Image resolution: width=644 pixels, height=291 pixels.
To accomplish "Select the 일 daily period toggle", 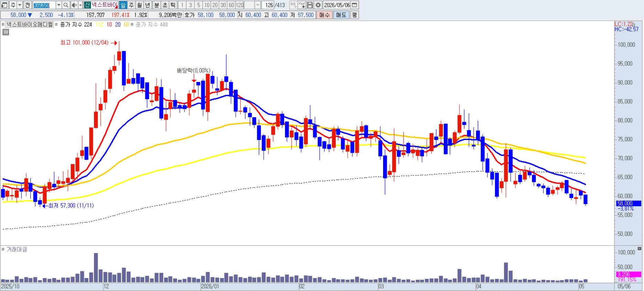I will [123, 5].
